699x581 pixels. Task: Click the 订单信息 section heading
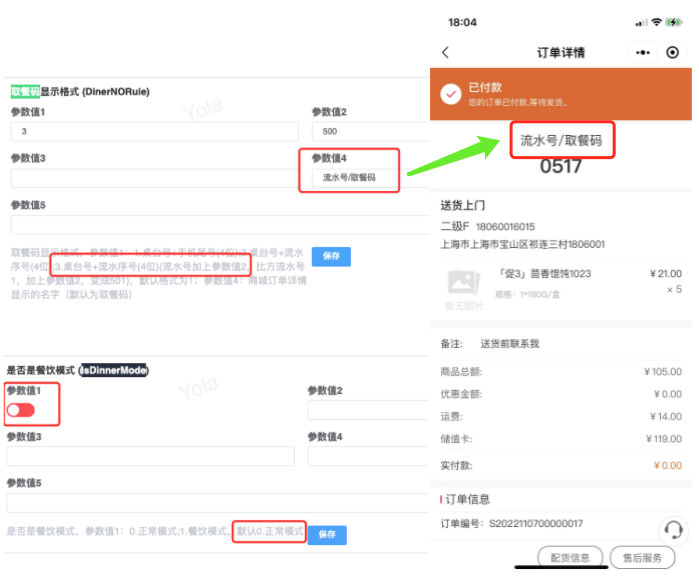[x=467, y=499]
